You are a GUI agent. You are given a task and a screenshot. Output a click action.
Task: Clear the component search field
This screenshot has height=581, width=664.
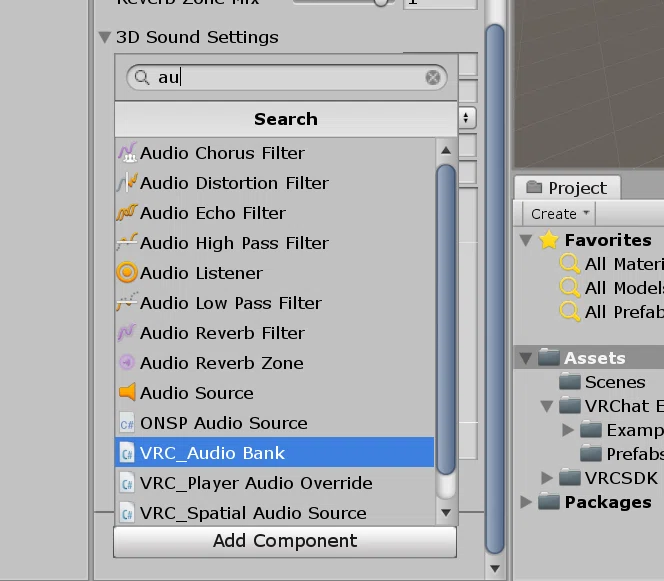point(433,77)
